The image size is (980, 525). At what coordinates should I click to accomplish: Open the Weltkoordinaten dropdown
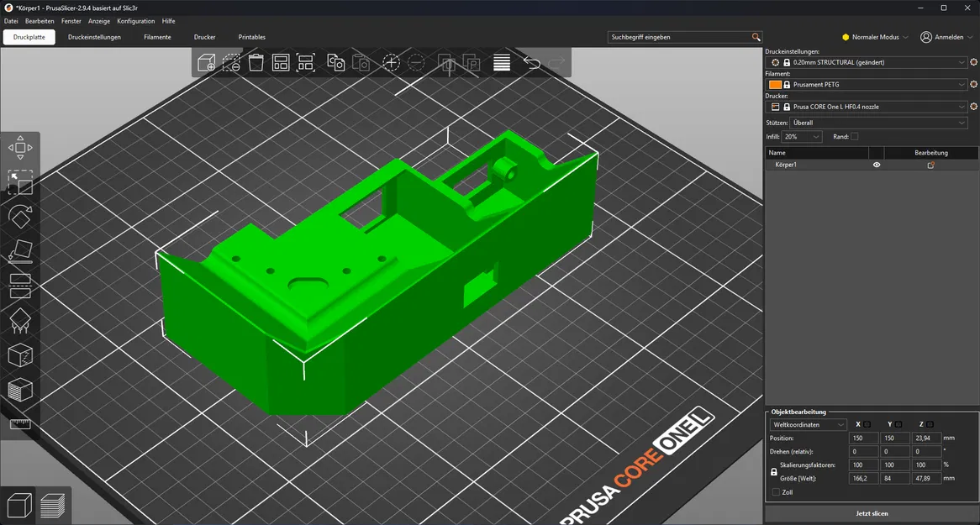coord(808,424)
